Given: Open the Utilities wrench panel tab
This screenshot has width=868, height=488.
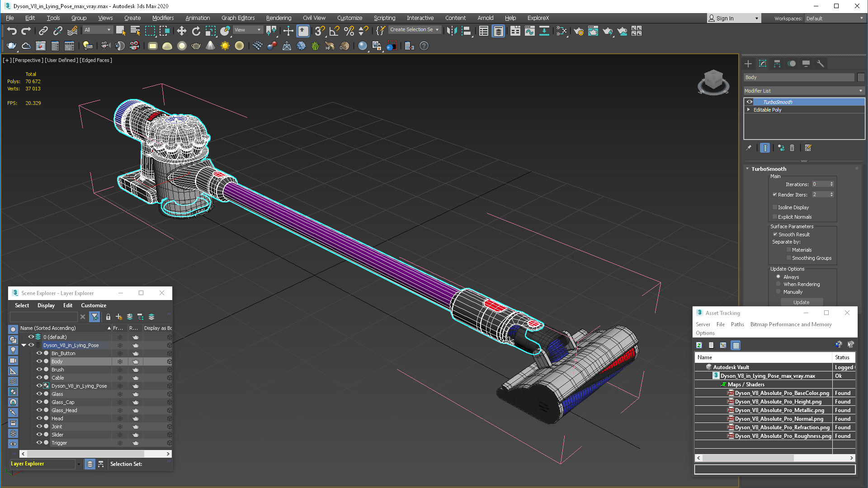Looking at the screenshot, I should [x=821, y=64].
